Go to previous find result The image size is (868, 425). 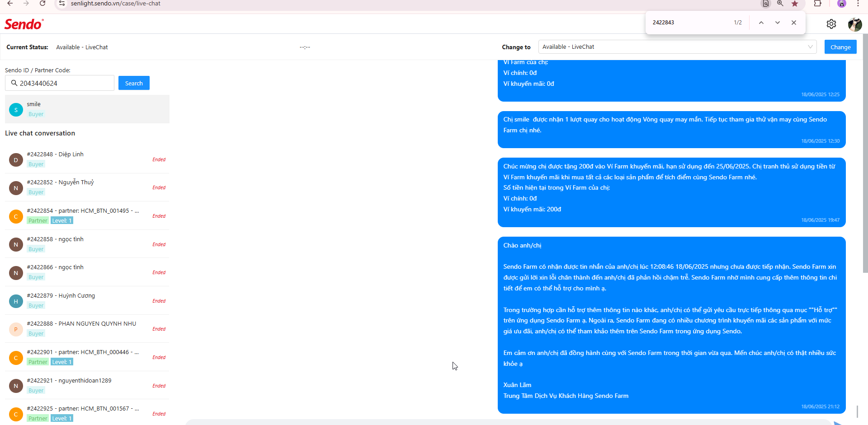[x=761, y=23]
